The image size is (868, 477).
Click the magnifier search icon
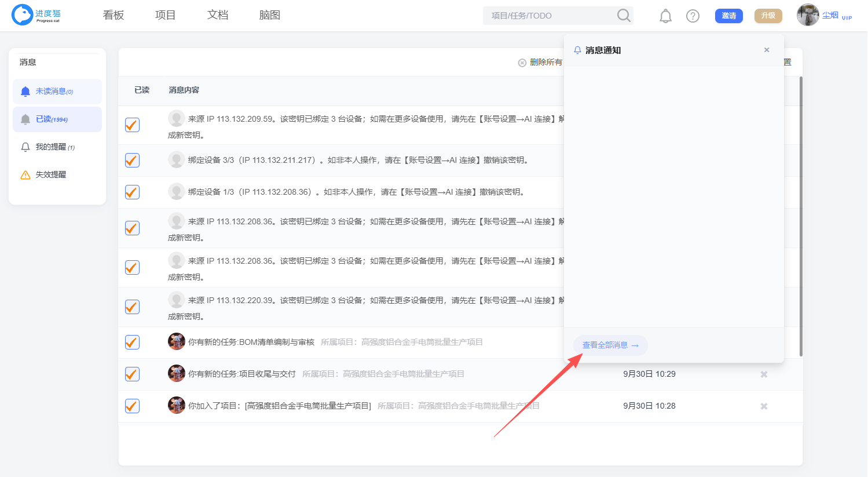pyautogui.click(x=624, y=16)
